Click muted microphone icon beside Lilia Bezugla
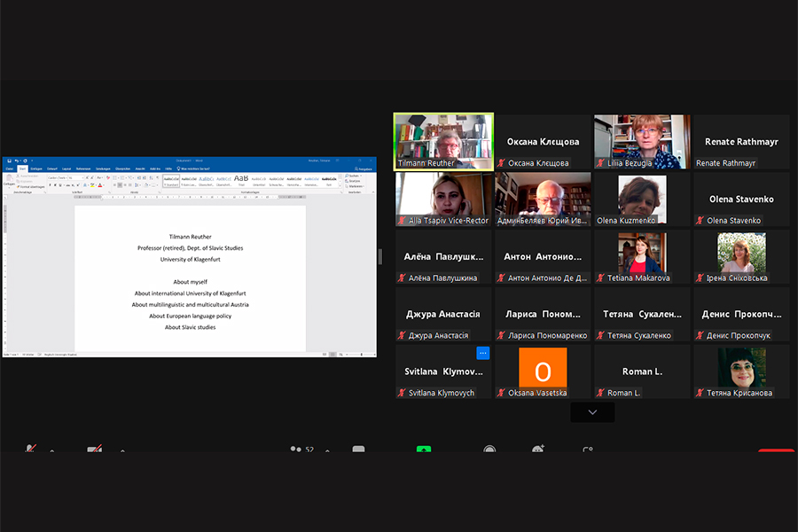Screen dimensions: 798x532 coord(600,163)
